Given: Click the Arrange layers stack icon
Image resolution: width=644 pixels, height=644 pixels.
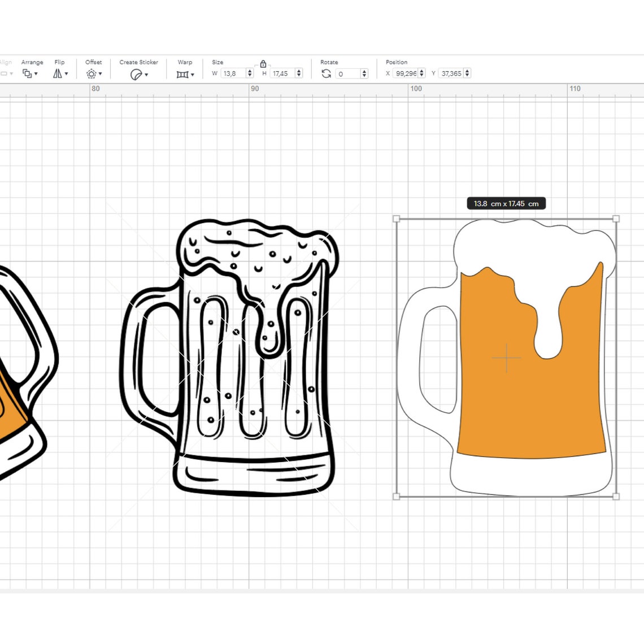Looking at the screenshot, I should pyautogui.click(x=27, y=73).
